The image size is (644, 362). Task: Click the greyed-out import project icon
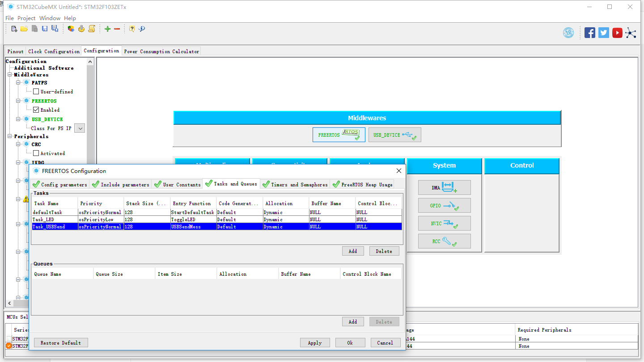coord(34,29)
